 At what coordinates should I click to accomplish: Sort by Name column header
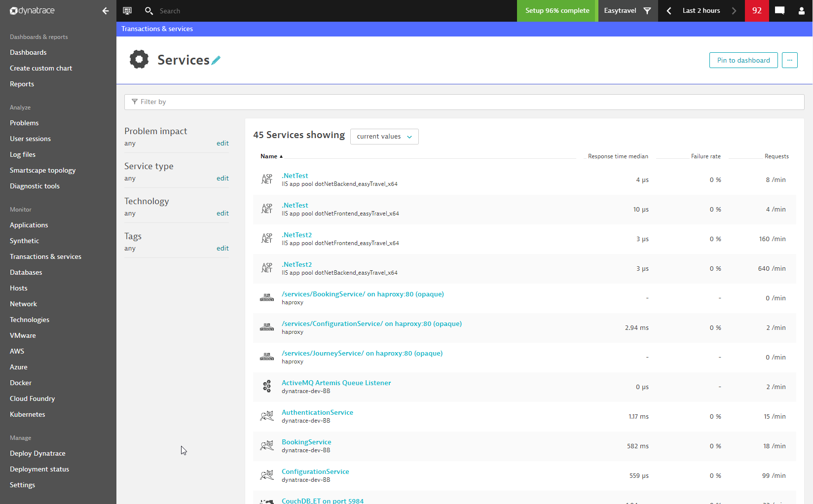pos(271,156)
